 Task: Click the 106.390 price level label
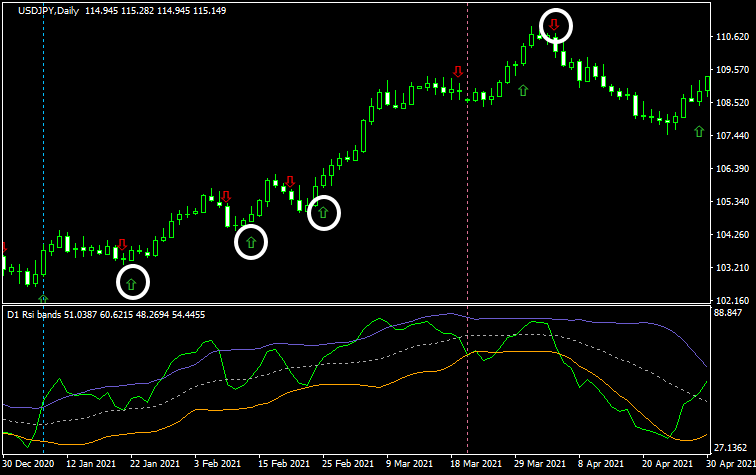pyautogui.click(x=732, y=168)
